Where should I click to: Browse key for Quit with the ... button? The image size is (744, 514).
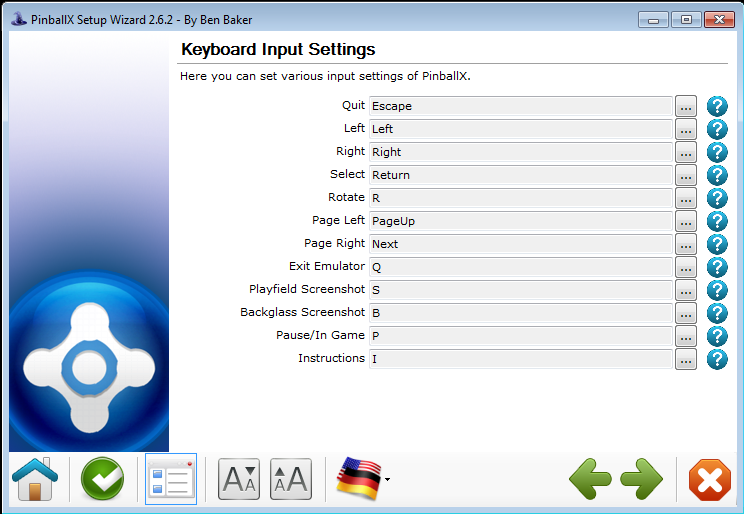(x=686, y=106)
